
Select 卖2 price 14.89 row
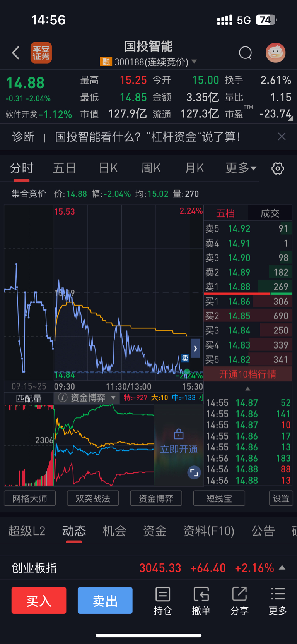click(248, 273)
